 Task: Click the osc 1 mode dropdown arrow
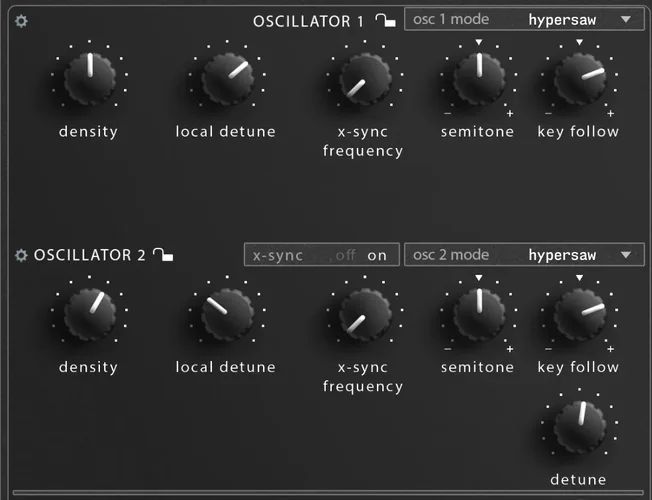(x=626, y=19)
